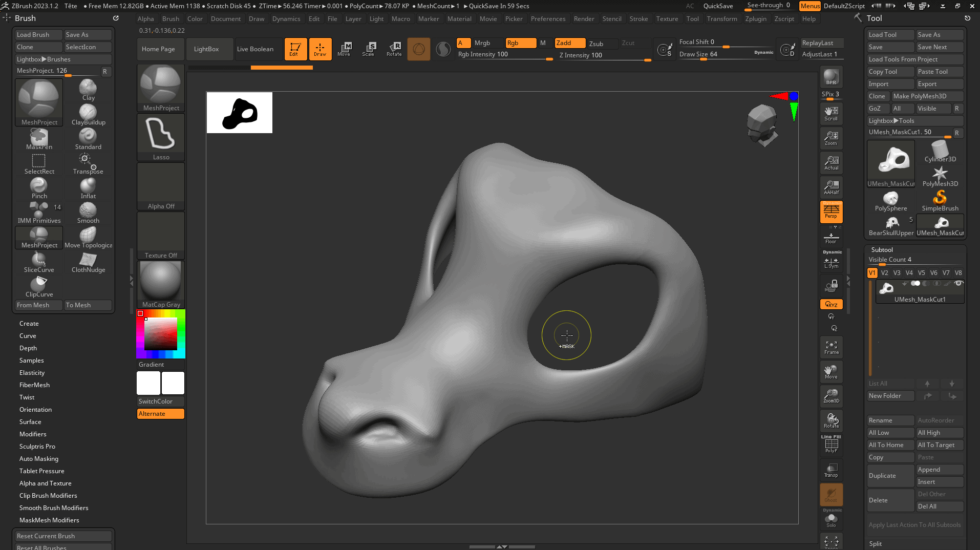980x550 pixels.
Task: Open the Preferences menu
Action: pos(548,19)
